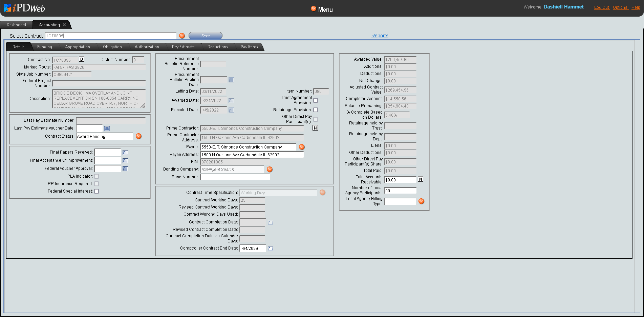Screen dimensions: 644x317
Task: Open calendar for Last Pay Estimate Voucher Date
Action: tap(107, 128)
